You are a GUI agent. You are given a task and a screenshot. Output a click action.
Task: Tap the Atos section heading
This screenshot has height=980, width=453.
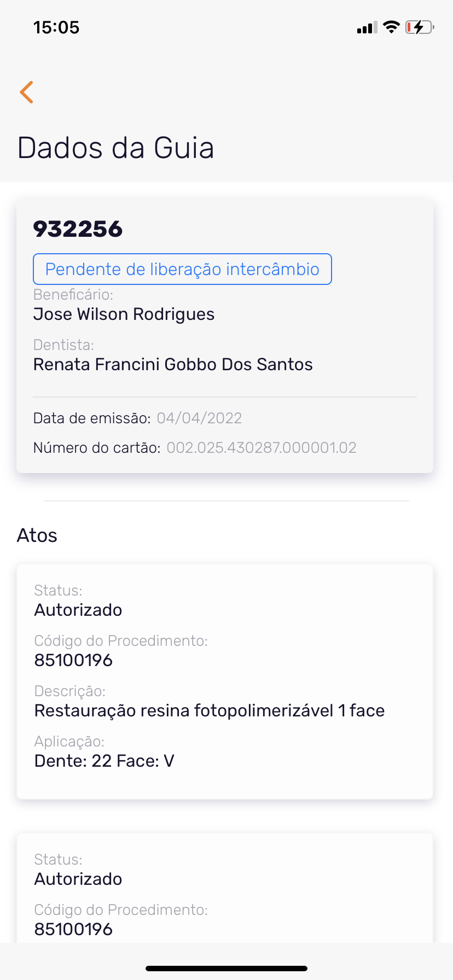tap(37, 535)
